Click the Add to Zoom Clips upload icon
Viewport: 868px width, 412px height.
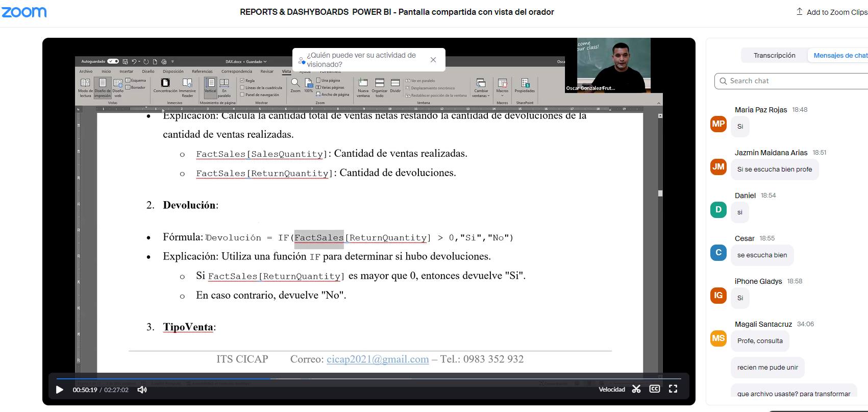(799, 12)
